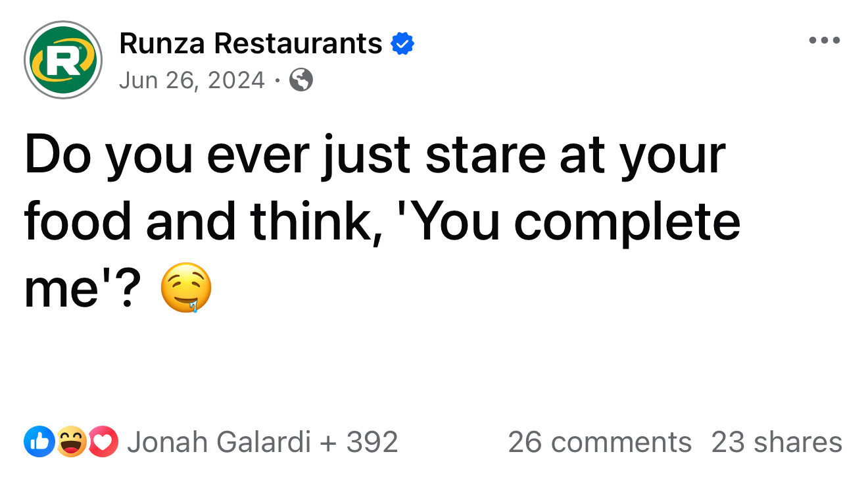Open the Runza Restaurants page name link
The image size is (868, 479).
click(251, 44)
